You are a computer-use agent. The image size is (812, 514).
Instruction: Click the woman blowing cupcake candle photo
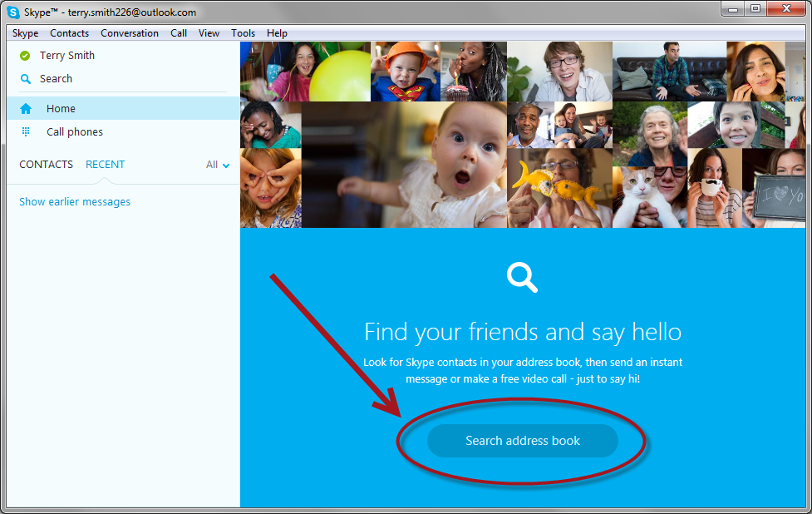(474, 72)
